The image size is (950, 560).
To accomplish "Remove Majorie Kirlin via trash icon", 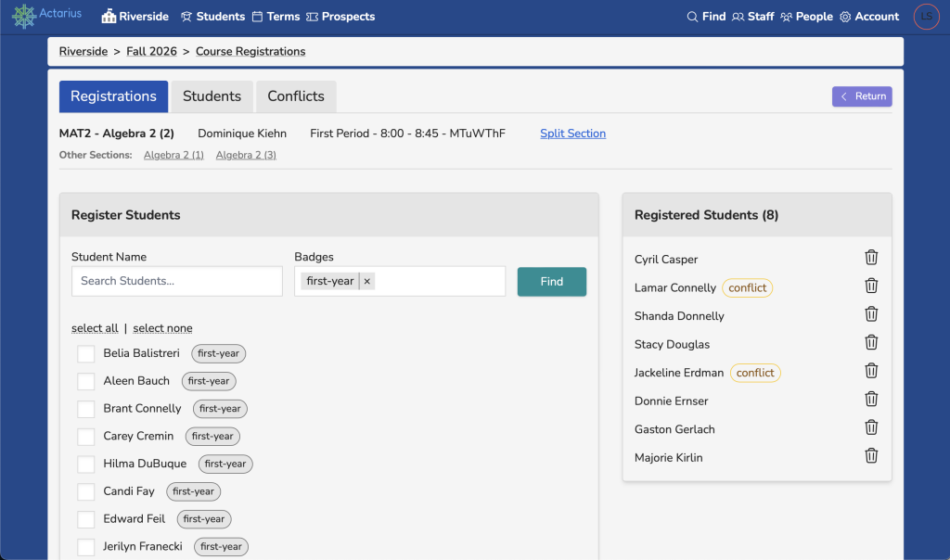I will tap(871, 456).
